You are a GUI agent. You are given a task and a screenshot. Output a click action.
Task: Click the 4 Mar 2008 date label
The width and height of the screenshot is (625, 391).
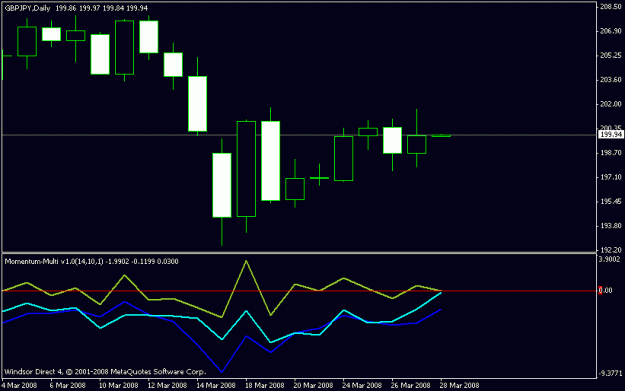[19, 385]
